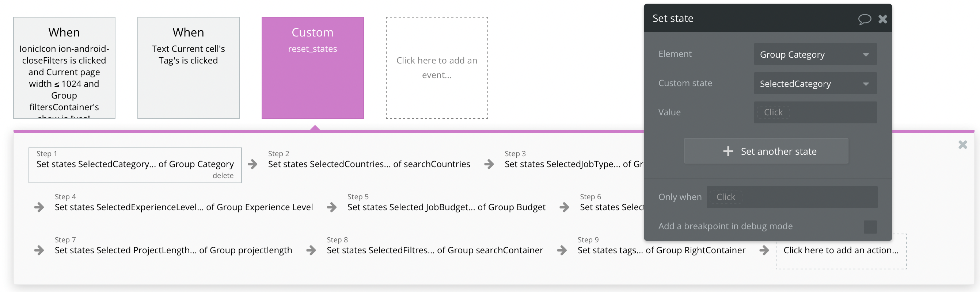Delete Step 1 using the delete link
980x292 pixels.
pyautogui.click(x=223, y=176)
